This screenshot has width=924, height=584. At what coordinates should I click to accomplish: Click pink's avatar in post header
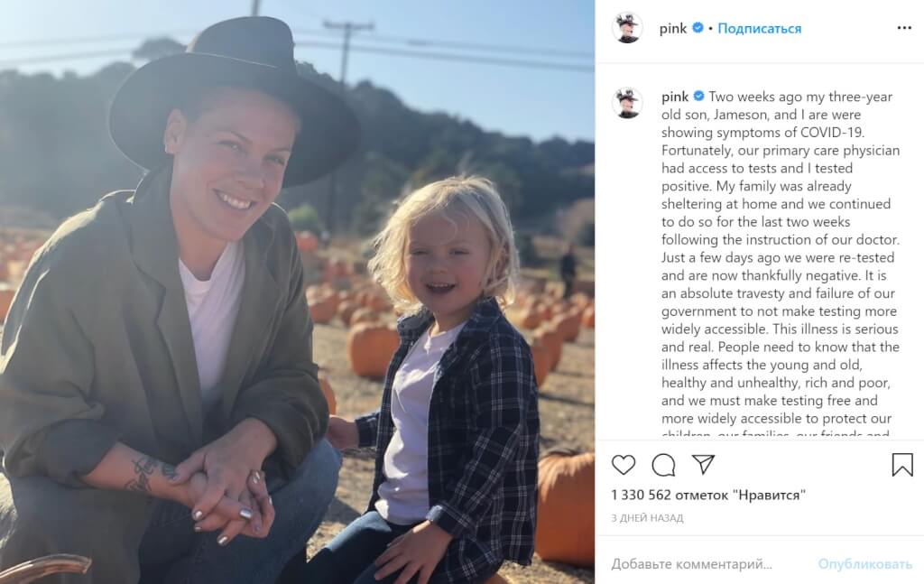(x=626, y=28)
